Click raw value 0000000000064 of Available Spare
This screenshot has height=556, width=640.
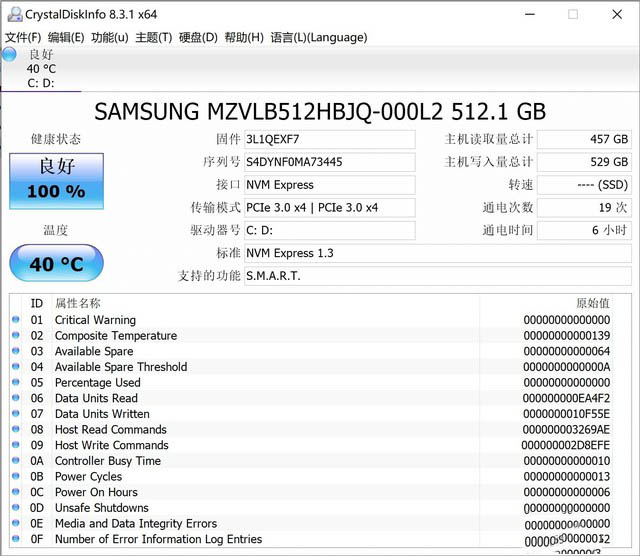point(567,351)
